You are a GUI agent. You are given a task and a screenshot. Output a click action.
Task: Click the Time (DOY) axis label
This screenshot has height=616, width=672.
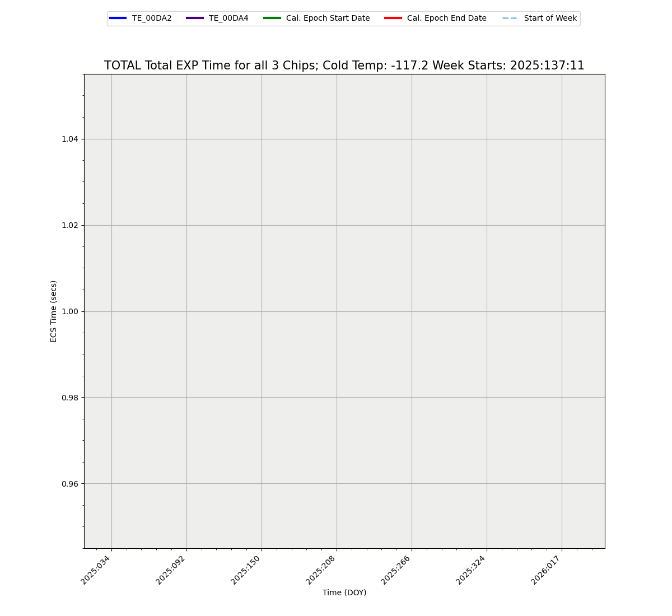[x=344, y=592]
